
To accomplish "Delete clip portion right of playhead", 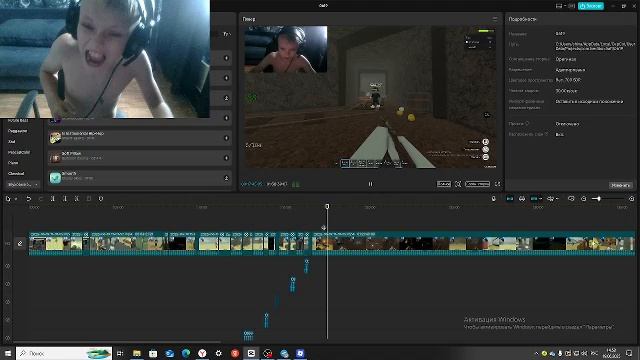I will (77, 199).
